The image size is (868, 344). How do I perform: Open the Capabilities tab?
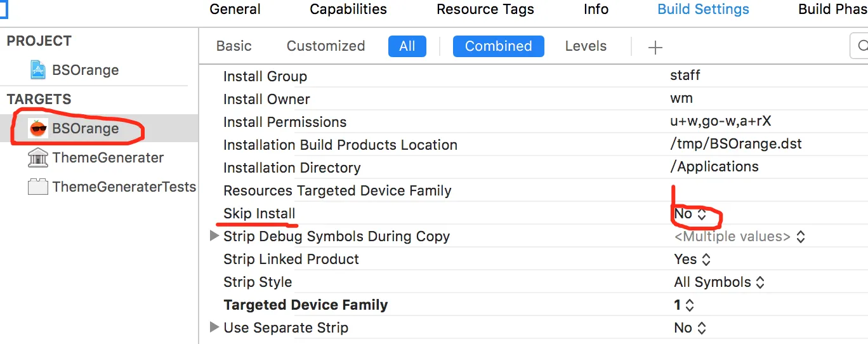coord(348,10)
